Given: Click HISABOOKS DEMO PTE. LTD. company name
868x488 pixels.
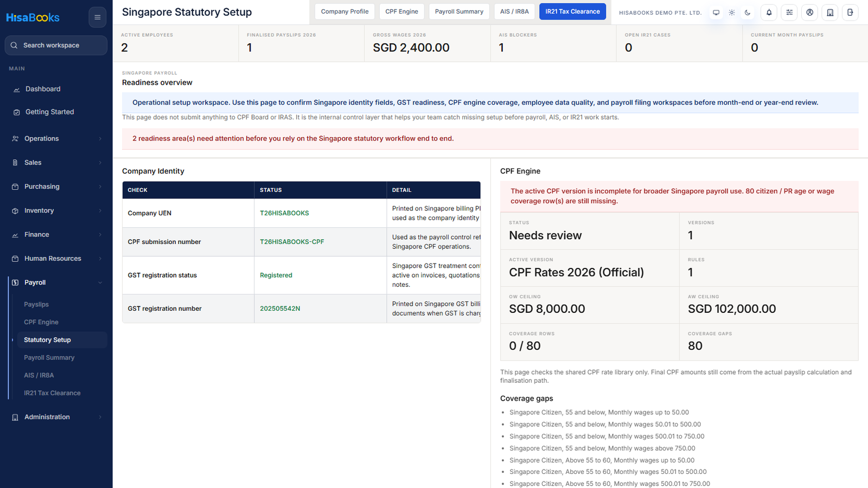Looking at the screenshot, I should tap(660, 12).
